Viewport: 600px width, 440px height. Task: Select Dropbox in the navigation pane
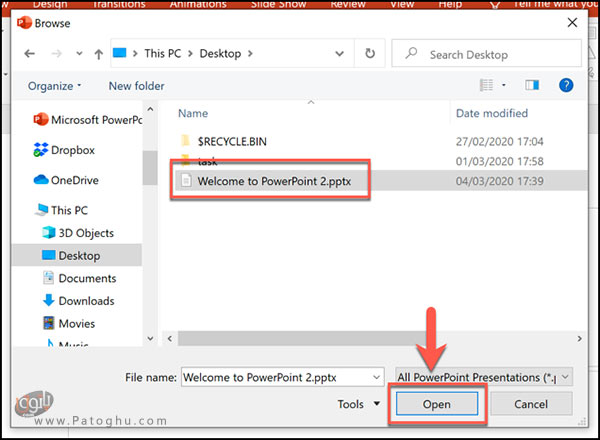[x=72, y=149]
